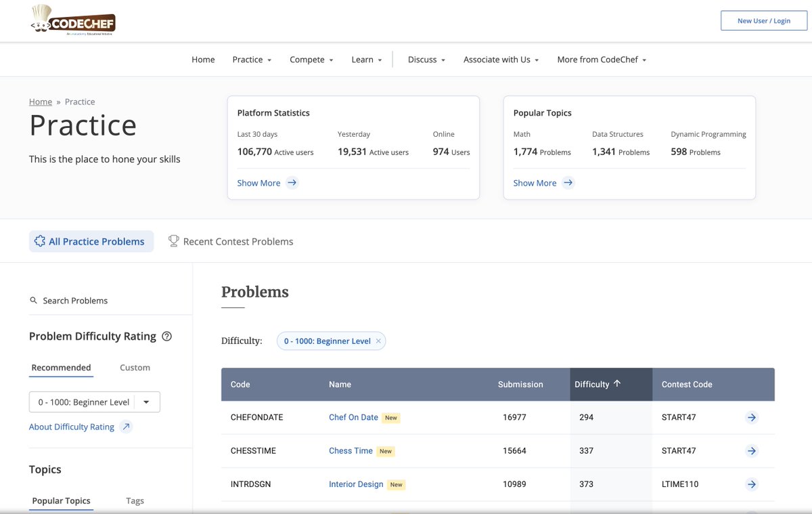
Task: Open Chef On Date problem
Action: click(353, 417)
